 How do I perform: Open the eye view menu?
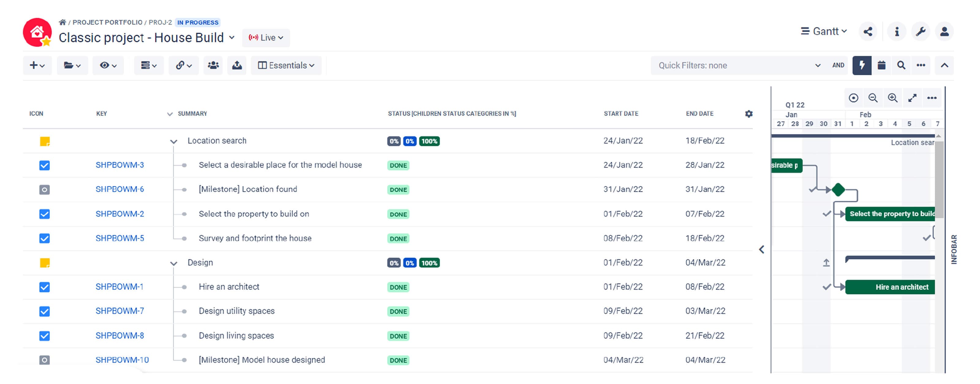(x=108, y=66)
